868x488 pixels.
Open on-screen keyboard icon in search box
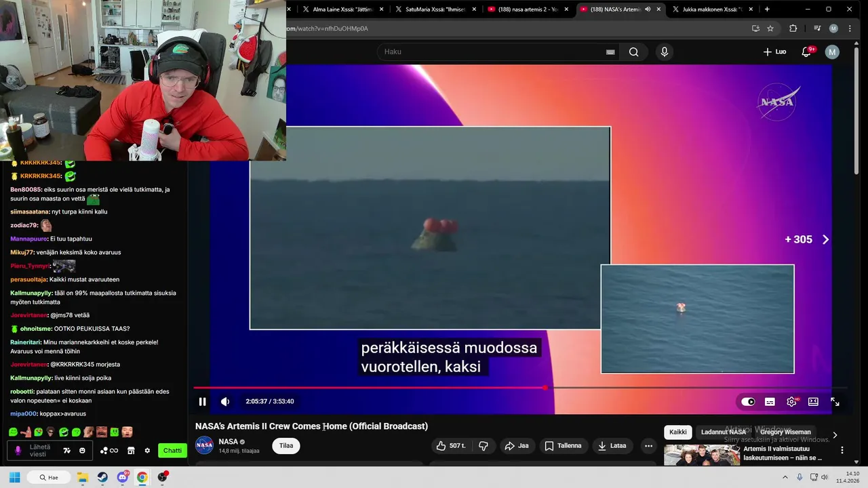point(610,52)
